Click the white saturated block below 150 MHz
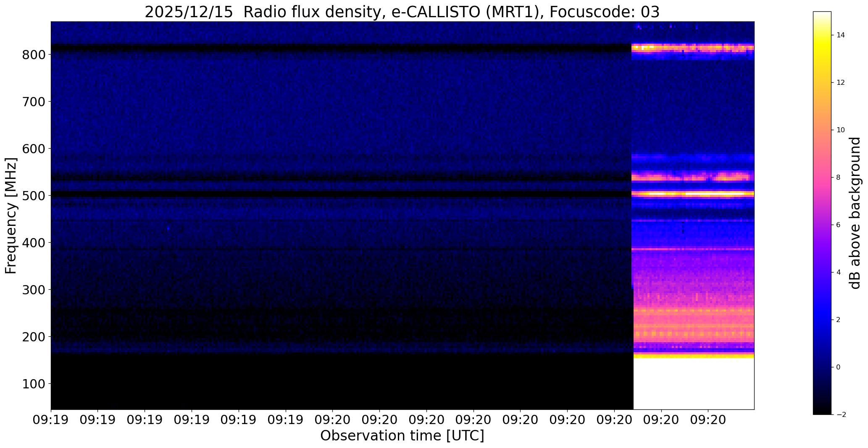This screenshot has width=868, height=448. pos(694,384)
